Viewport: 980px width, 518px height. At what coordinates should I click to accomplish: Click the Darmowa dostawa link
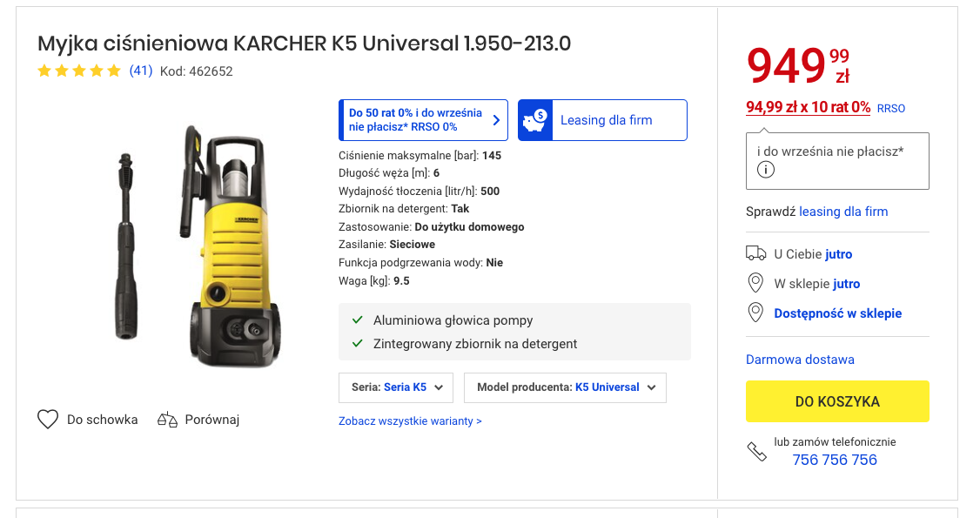click(800, 360)
